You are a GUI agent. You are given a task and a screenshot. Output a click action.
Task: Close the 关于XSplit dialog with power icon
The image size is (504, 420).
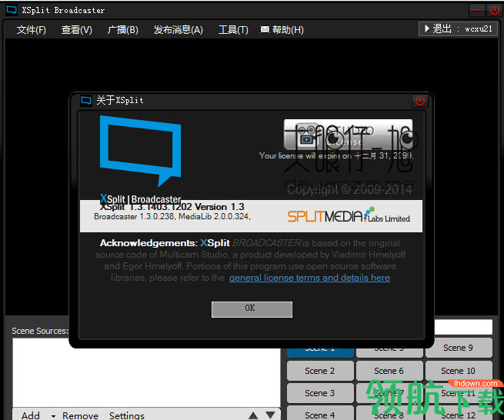coord(420,102)
